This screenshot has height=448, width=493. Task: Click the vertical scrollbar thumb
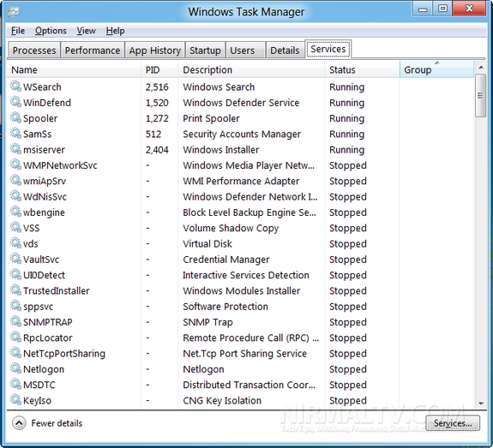pyautogui.click(x=480, y=95)
